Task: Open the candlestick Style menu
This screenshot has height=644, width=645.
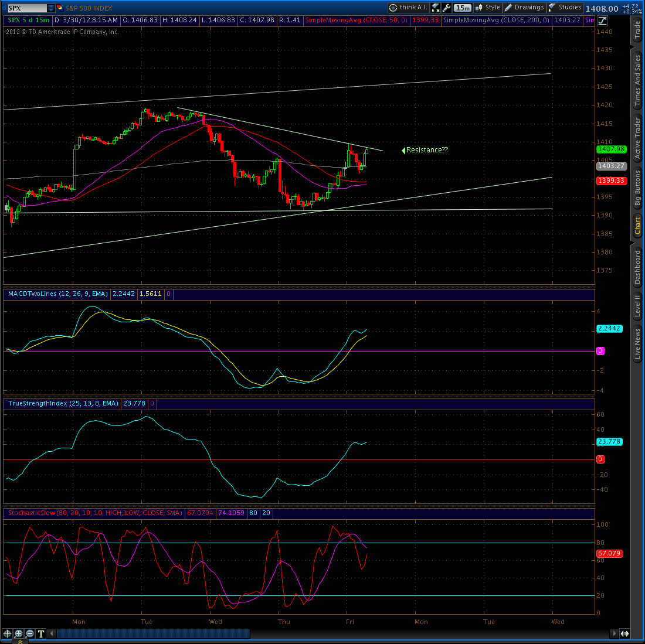Action: [x=488, y=8]
